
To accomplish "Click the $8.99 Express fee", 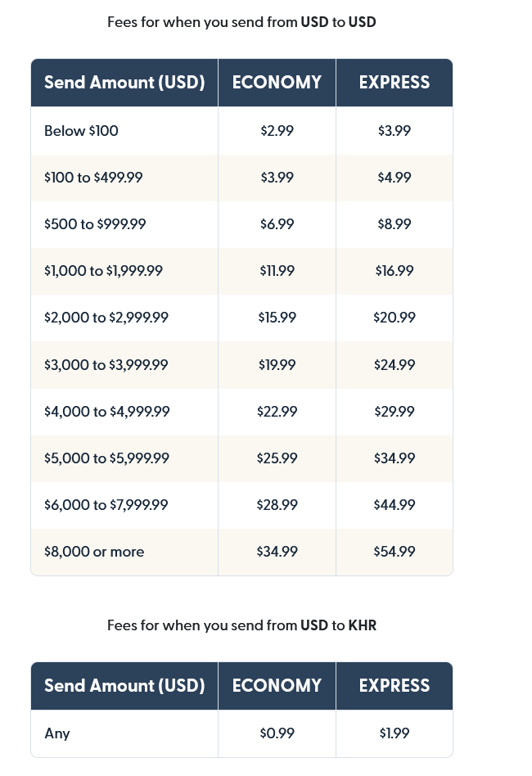I will [394, 224].
